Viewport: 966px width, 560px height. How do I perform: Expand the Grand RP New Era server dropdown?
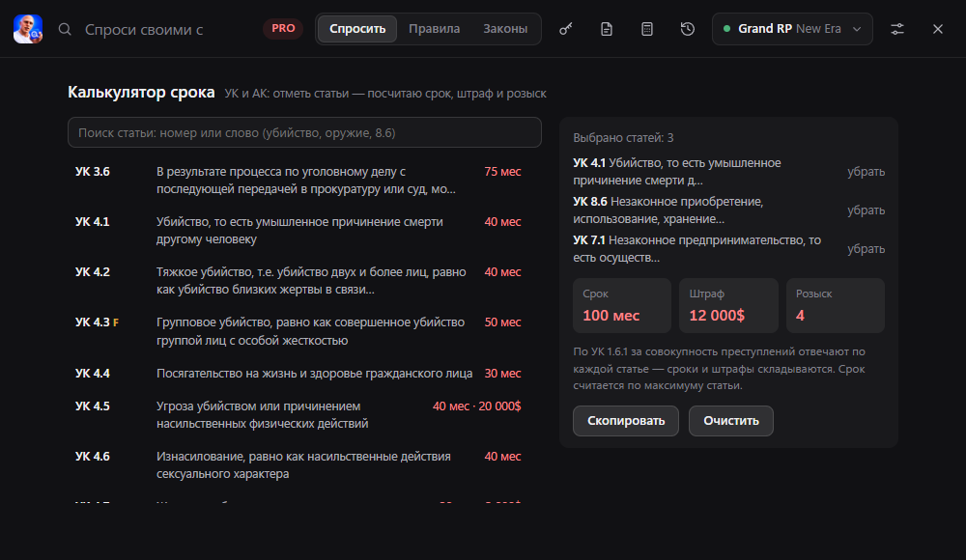[792, 29]
